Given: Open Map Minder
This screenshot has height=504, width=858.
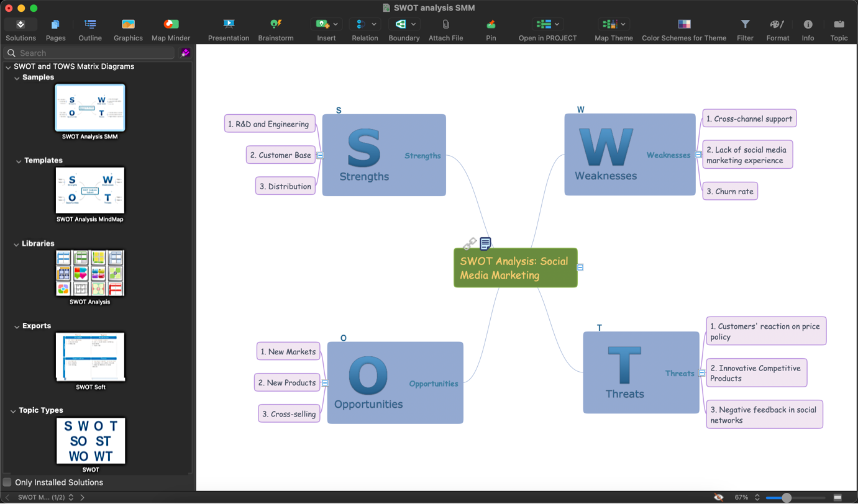Looking at the screenshot, I should pyautogui.click(x=171, y=29).
